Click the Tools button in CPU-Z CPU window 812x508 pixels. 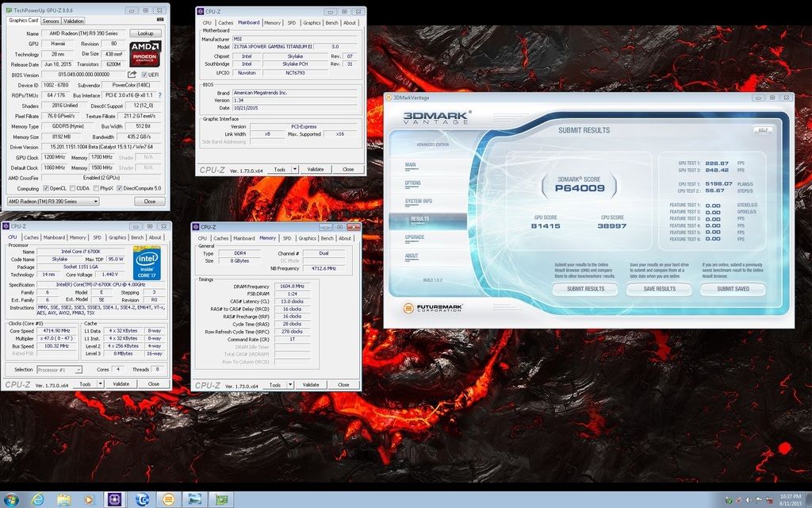tap(85, 383)
